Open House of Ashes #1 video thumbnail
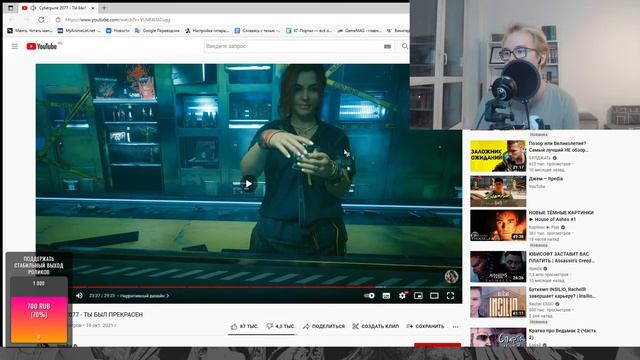Image resolution: width=640 pixels, height=360 pixels. coord(498,225)
